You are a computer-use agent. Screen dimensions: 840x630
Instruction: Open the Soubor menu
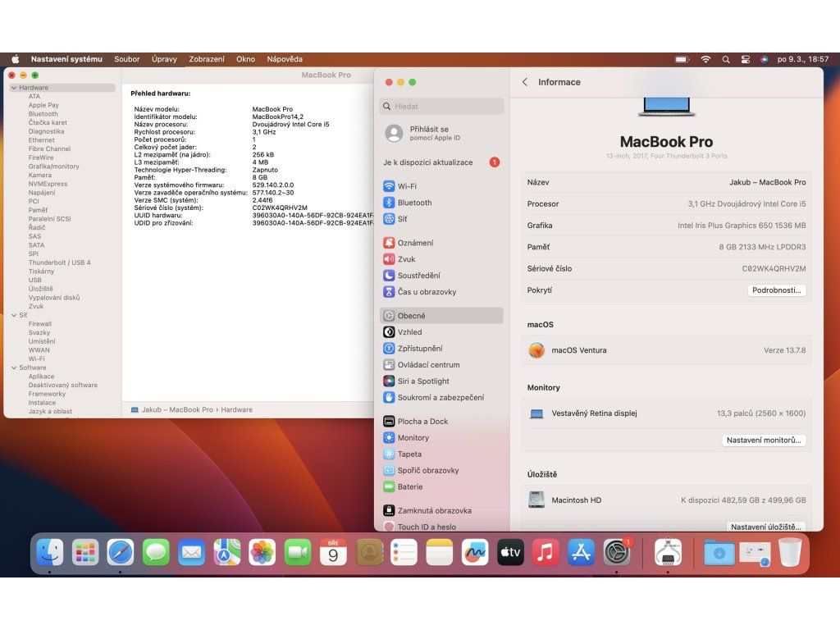pyautogui.click(x=127, y=59)
